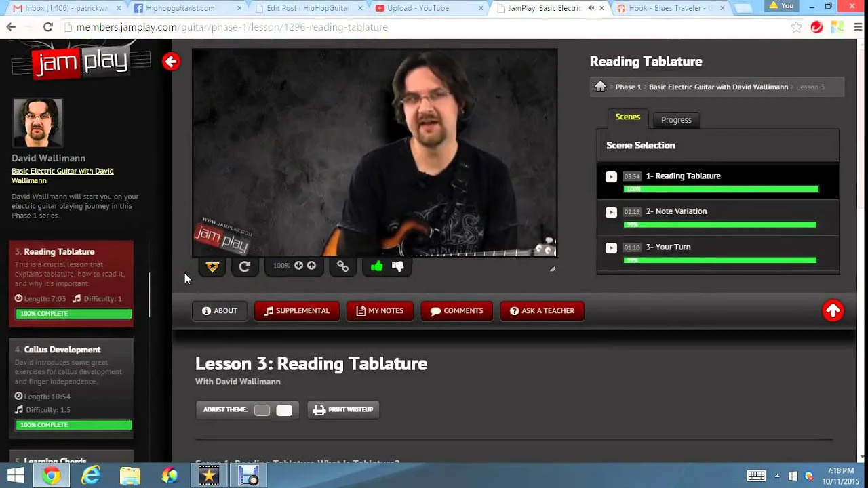Click the lesson 3 100% Complete bar
868x488 pixels.
coord(74,314)
